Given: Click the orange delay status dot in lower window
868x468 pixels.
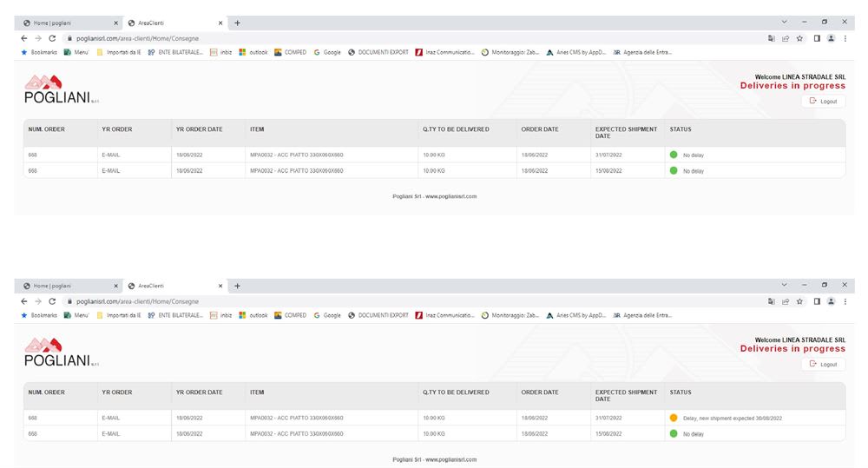Looking at the screenshot, I should point(674,418).
